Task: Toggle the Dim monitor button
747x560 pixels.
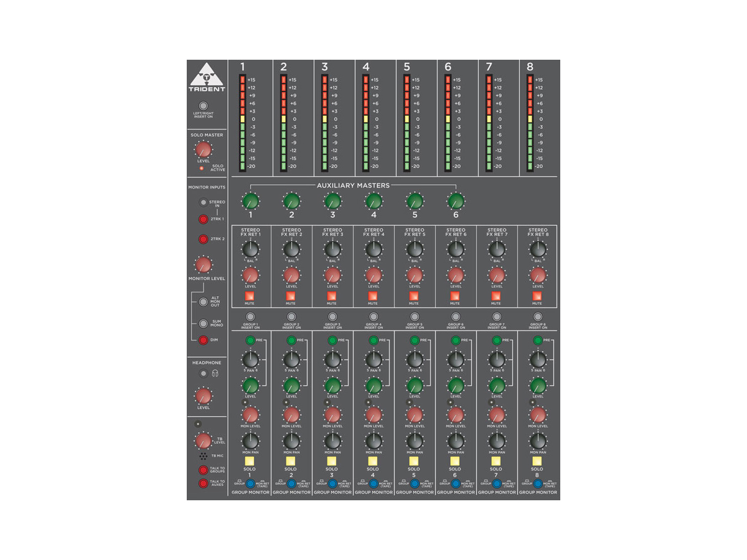Action: [x=203, y=340]
